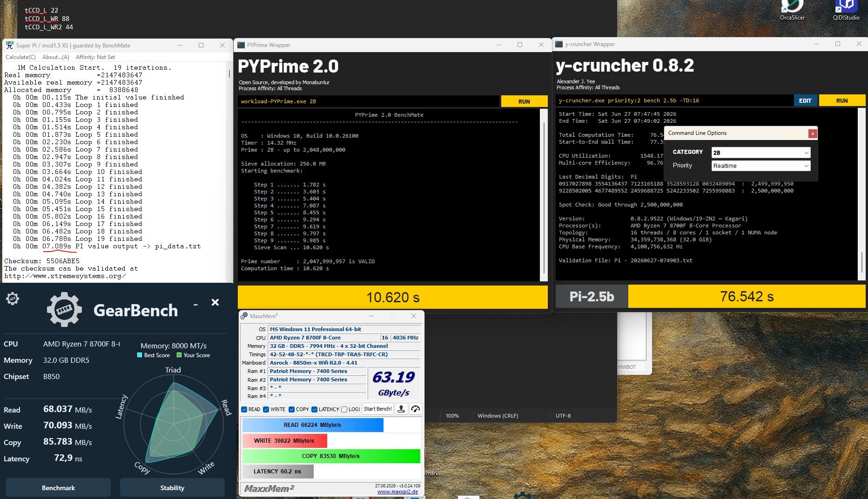Click Ram #2 Patriot Memory - 7400 Series
This screenshot has height=499, width=868.
pos(317,379)
